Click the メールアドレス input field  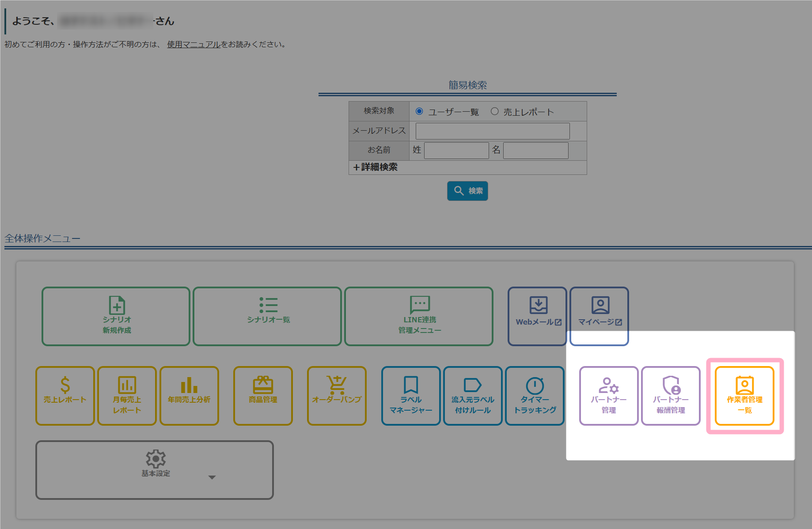[x=492, y=131]
